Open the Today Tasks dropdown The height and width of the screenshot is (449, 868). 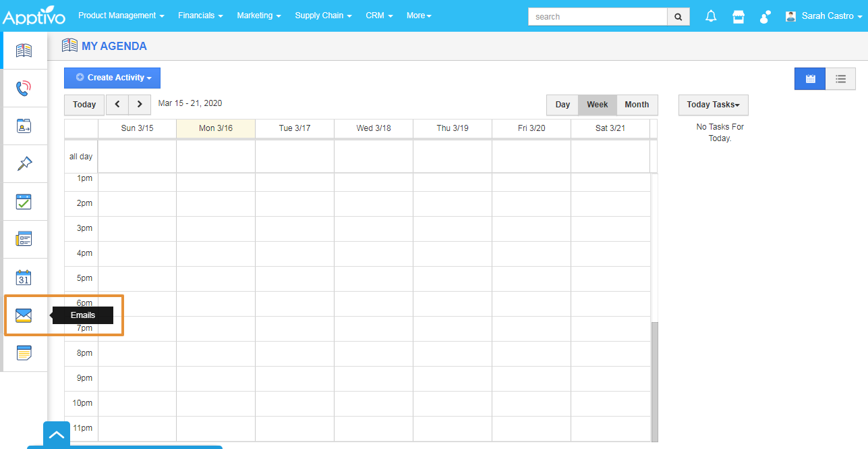click(713, 105)
